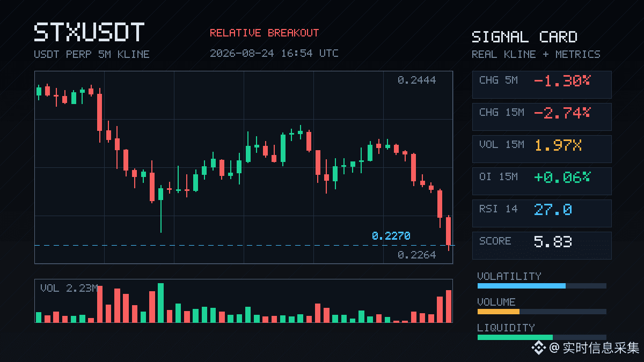The image size is (644, 362).
Task: Click the last red candle on chart
Action: point(448,233)
